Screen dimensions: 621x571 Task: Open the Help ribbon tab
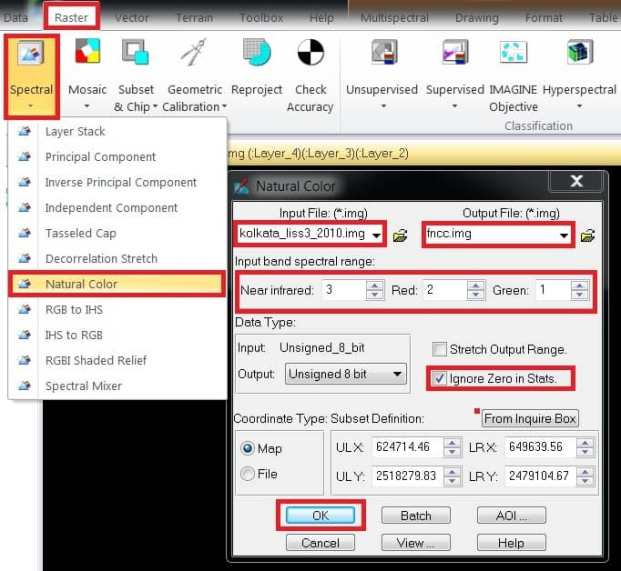(x=322, y=17)
